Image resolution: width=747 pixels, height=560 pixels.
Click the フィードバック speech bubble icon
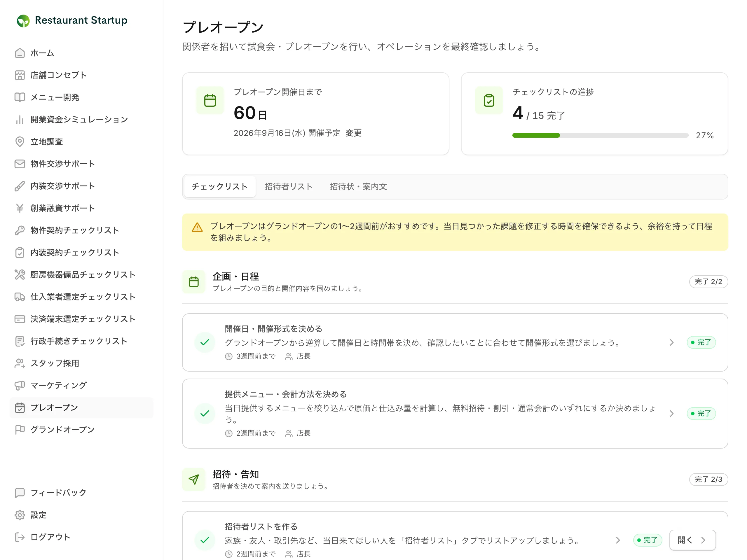pyautogui.click(x=20, y=493)
